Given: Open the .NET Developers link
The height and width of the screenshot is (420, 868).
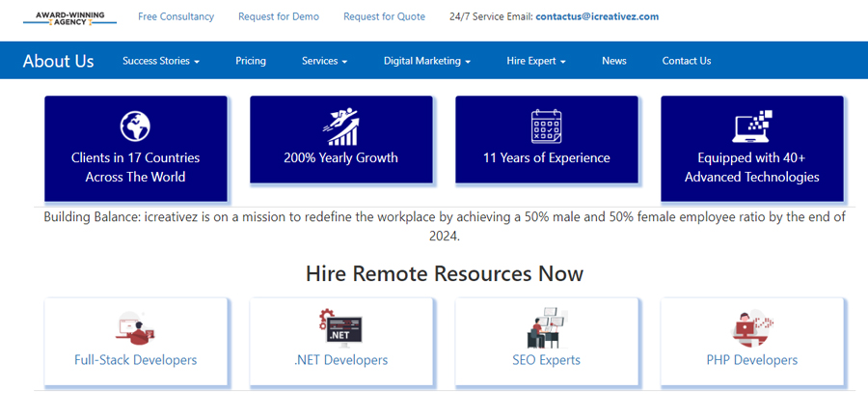Looking at the screenshot, I should coord(340,360).
